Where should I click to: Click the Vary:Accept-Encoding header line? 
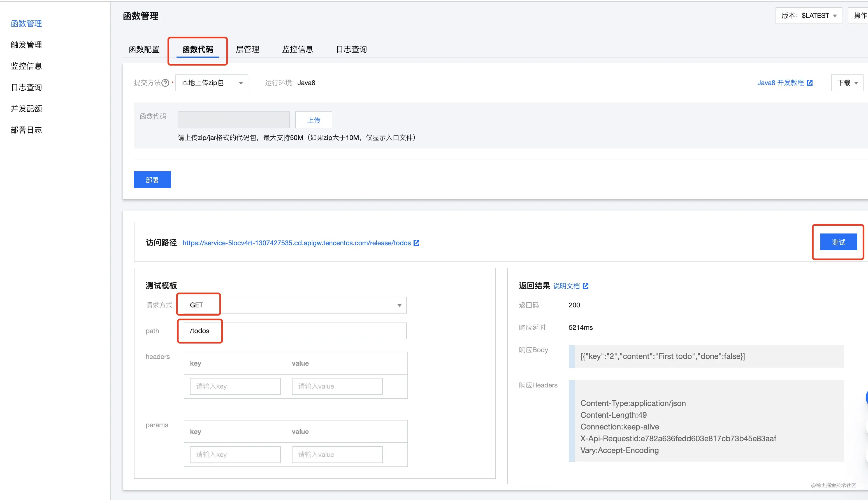click(619, 450)
